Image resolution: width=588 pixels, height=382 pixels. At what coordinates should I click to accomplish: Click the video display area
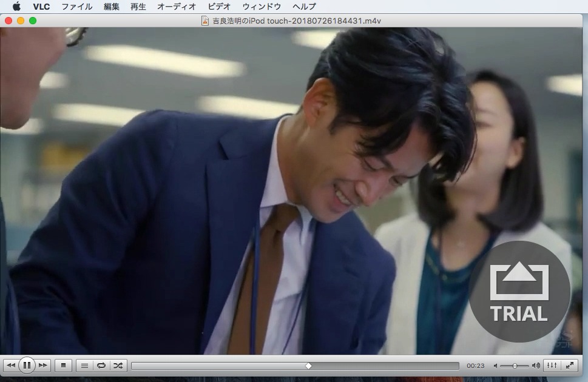point(291,190)
